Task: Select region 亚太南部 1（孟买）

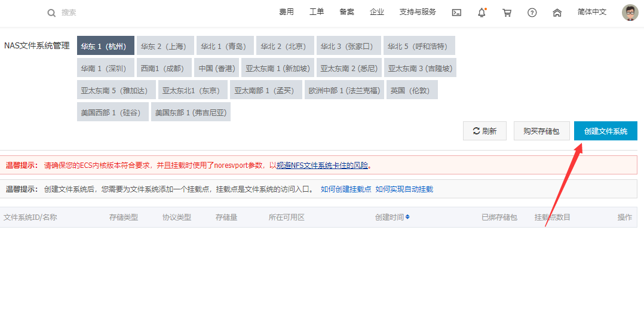Action: [266, 90]
